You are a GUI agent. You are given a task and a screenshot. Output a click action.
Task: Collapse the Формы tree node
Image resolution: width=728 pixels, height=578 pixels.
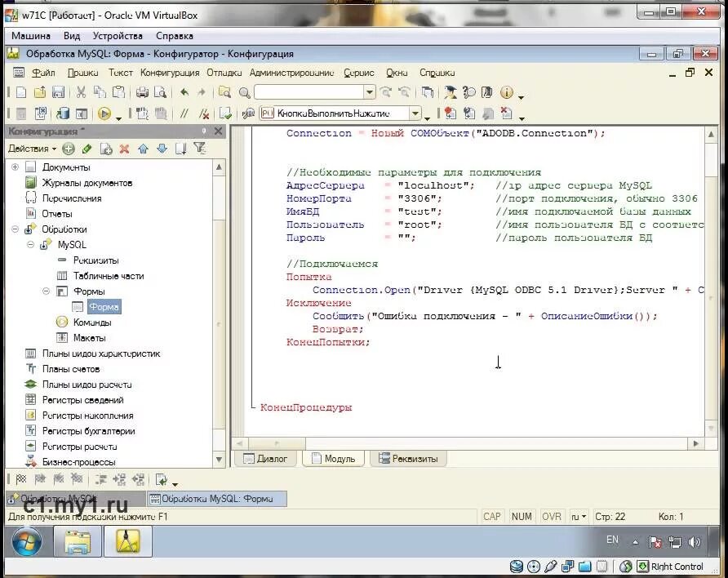[46, 291]
